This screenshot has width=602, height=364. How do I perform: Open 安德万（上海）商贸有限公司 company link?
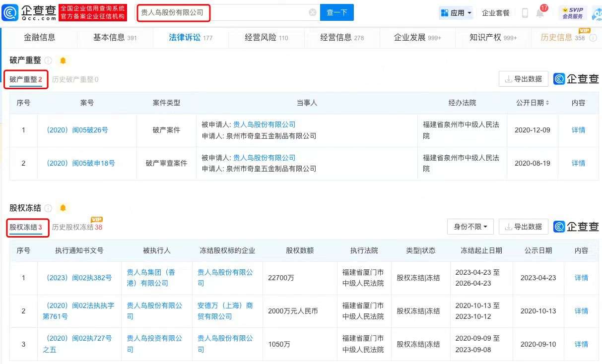coord(225,311)
